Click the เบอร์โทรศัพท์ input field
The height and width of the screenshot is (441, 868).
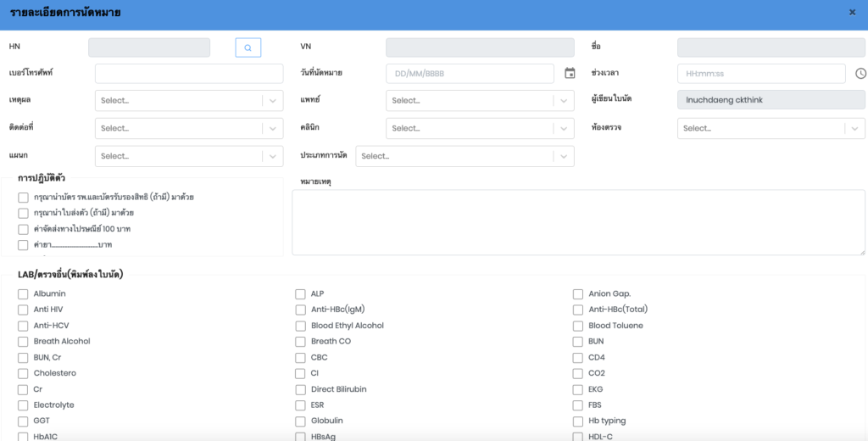(x=188, y=74)
